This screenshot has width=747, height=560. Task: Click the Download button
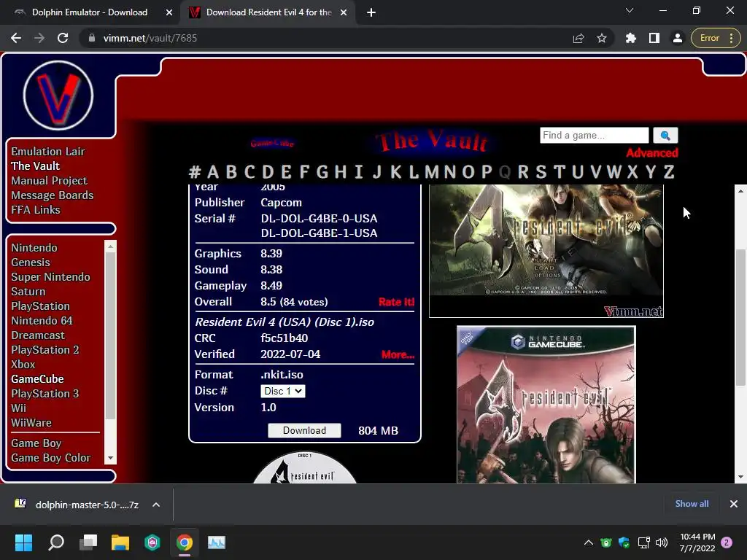pos(304,430)
